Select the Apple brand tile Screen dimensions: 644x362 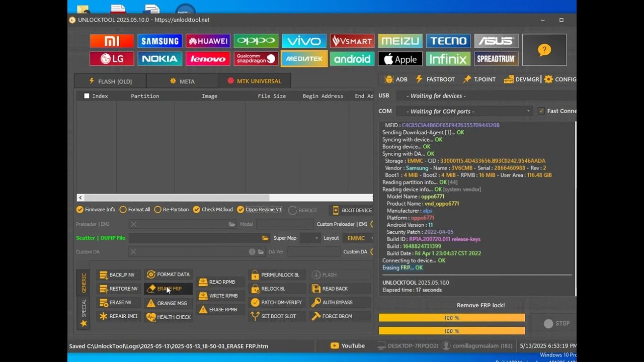pyautogui.click(x=400, y=59)
